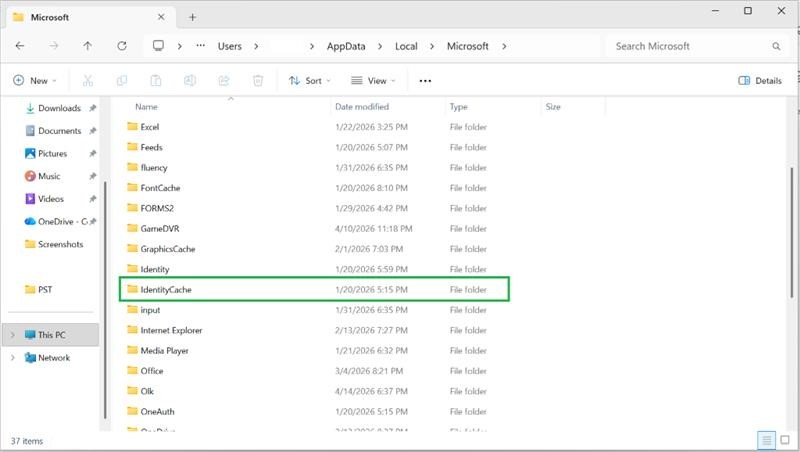The height and width of the screenshot is (452, 800).
Task: Open Videos in quick access
Action: [x=51, y=199]
